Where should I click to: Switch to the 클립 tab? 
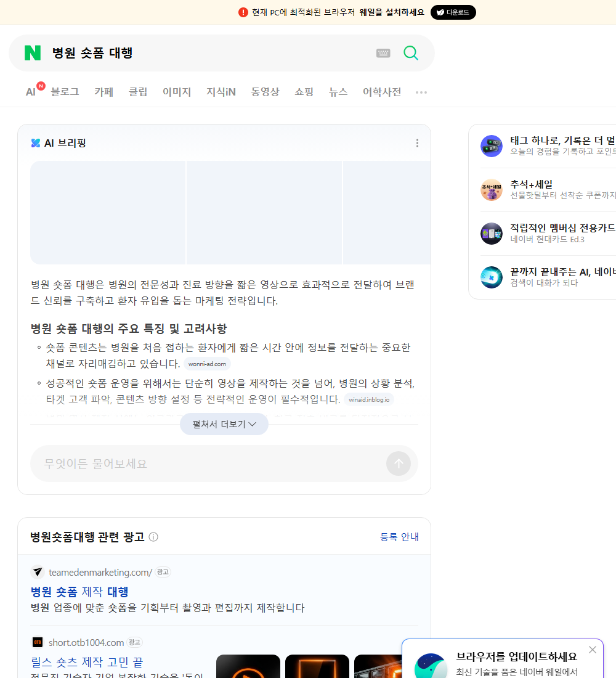[x=138, y=92]
